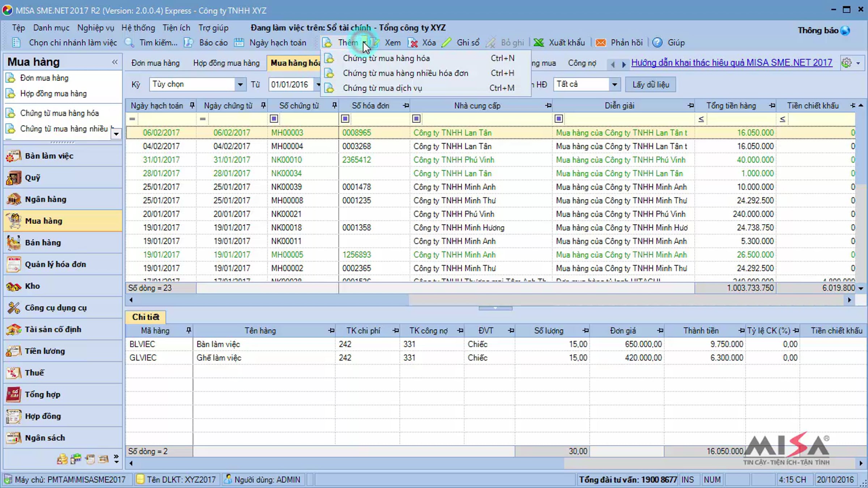
Task: Click the Phản hồi envelope icon
Action: point(601,43)
